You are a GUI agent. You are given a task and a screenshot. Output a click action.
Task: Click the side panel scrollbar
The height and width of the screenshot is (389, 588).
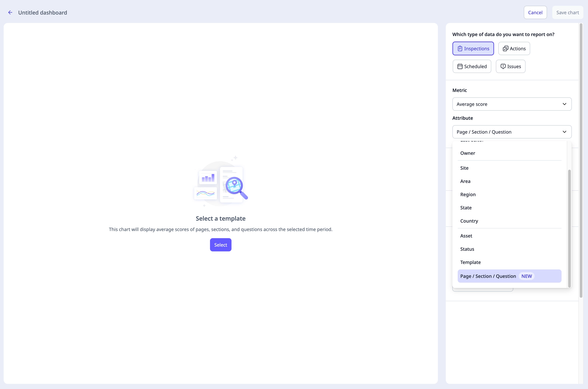(581, 160)
